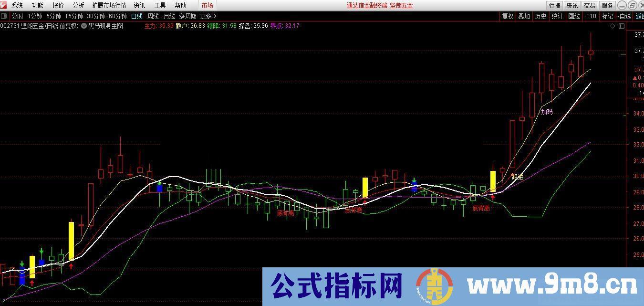Select the 60分钟 period
The image size is (644, 306).
coord(117,16)
